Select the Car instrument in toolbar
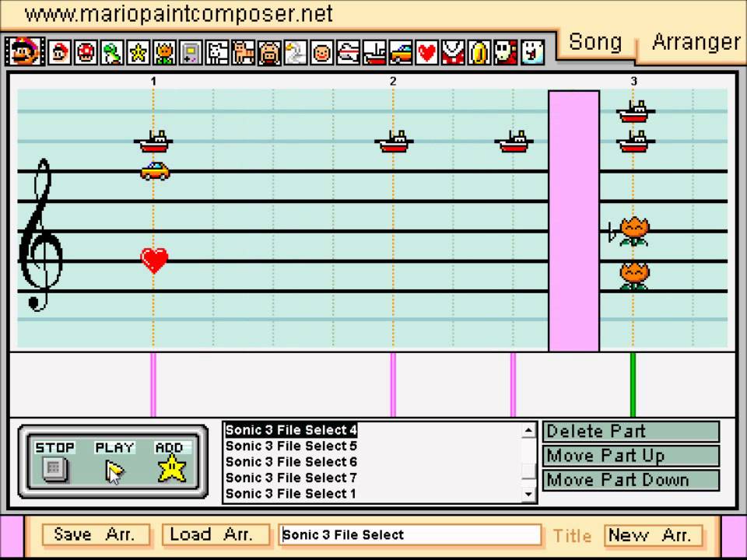The width and height of the screenshot is (747, 560). pyautogui.click(x=400, y=52)
